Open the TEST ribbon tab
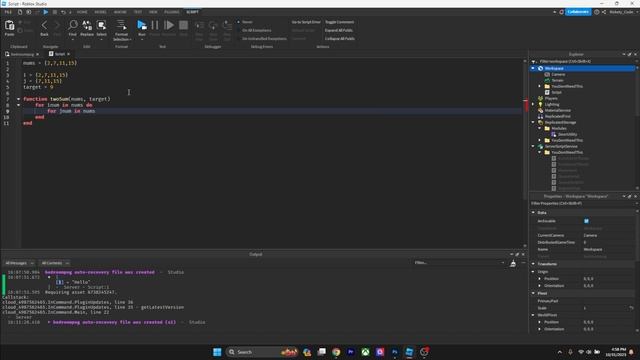 (138, 12)
